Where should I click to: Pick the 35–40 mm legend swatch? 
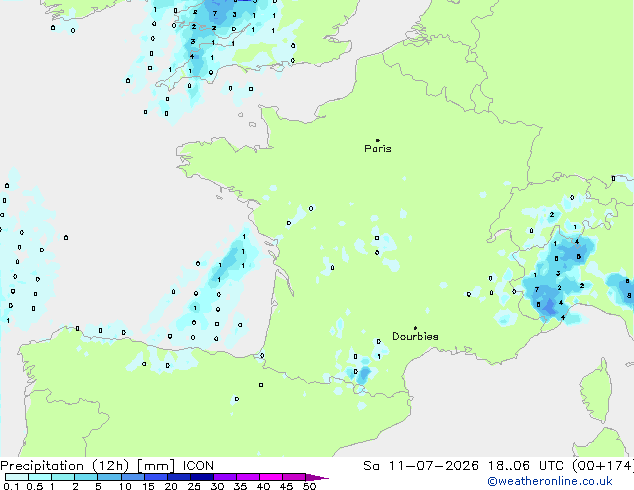coord(247,477)
